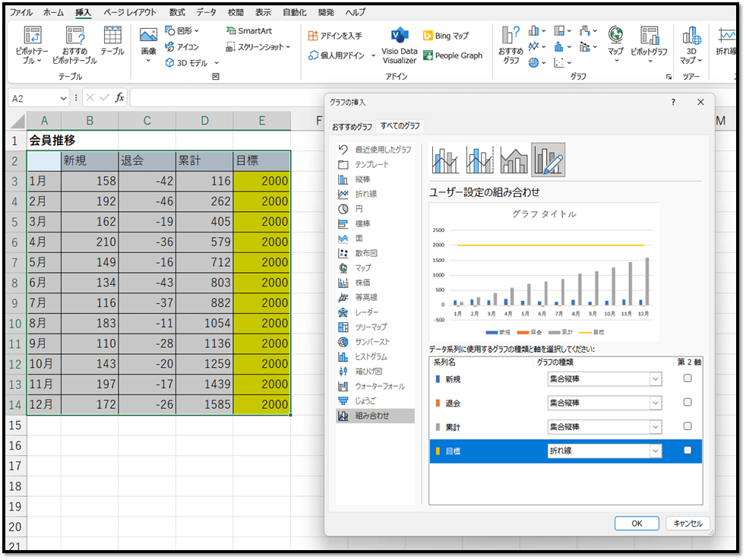Screen dimensions: 746x560
Task: Expand chart type dropdown for 累計
Action: (x=655, y=427)
